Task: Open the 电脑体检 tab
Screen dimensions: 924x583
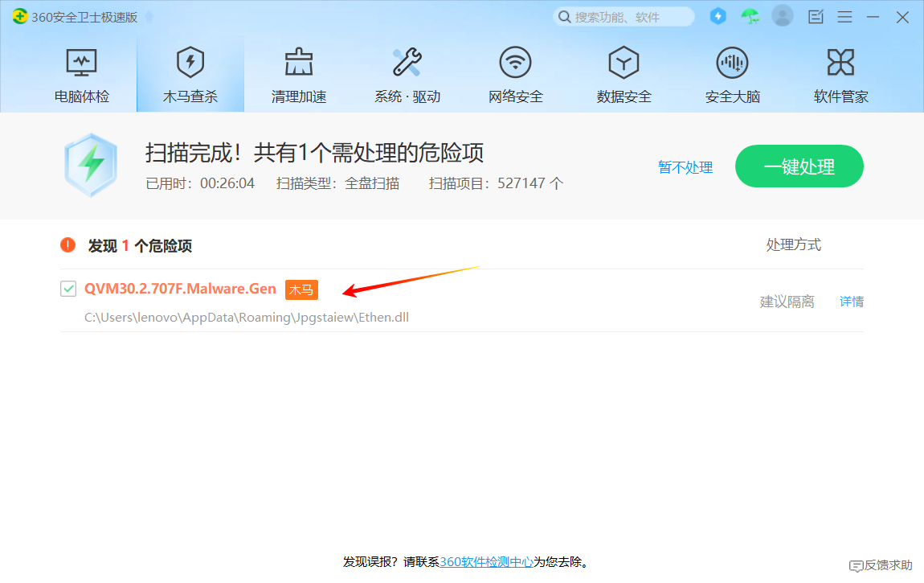Action: 81,76
